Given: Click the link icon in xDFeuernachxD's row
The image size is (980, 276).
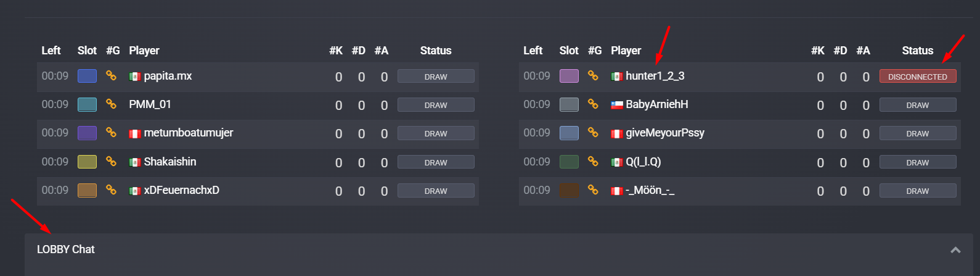Looking at the screenshot, I should click(111, 190).
